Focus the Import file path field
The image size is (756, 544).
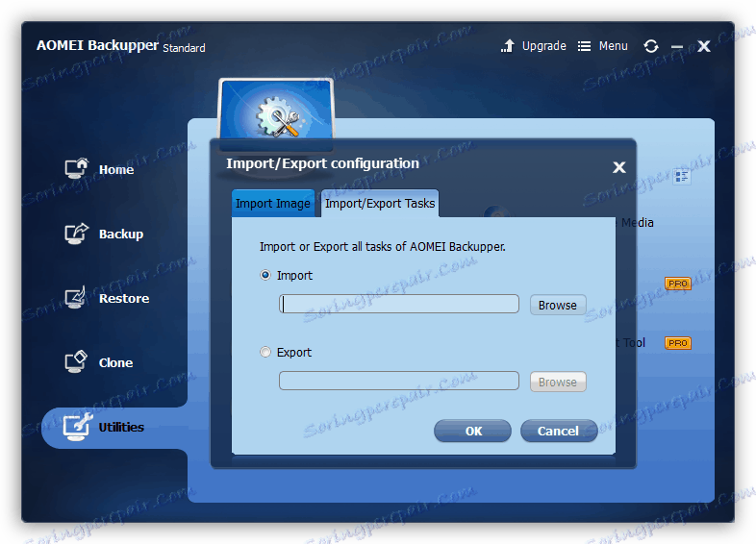tap(399, 304)
